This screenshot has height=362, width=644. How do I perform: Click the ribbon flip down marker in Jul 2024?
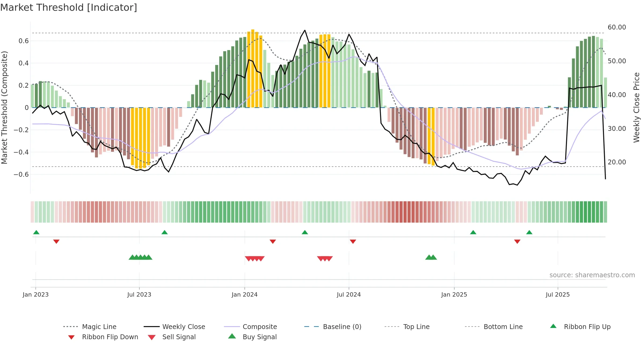tap(353, 242)
